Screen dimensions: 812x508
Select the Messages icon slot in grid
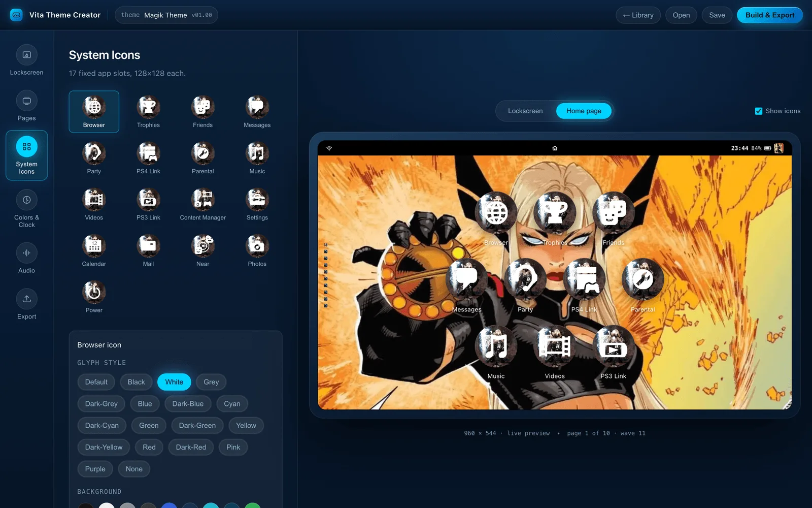click(x=257, y=112)
